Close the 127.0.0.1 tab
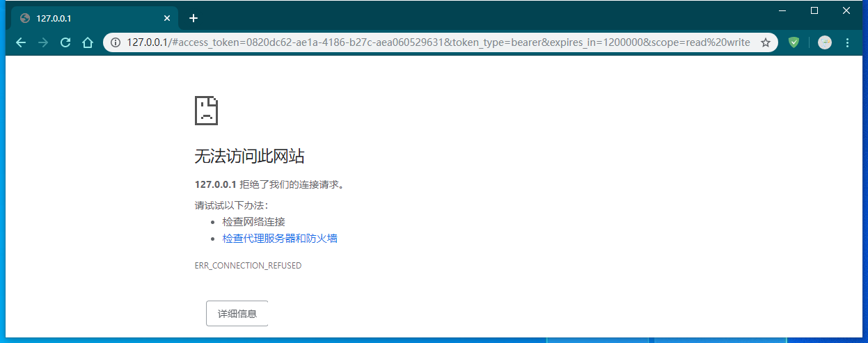The image size is (868, 343). tap(168, 18)
